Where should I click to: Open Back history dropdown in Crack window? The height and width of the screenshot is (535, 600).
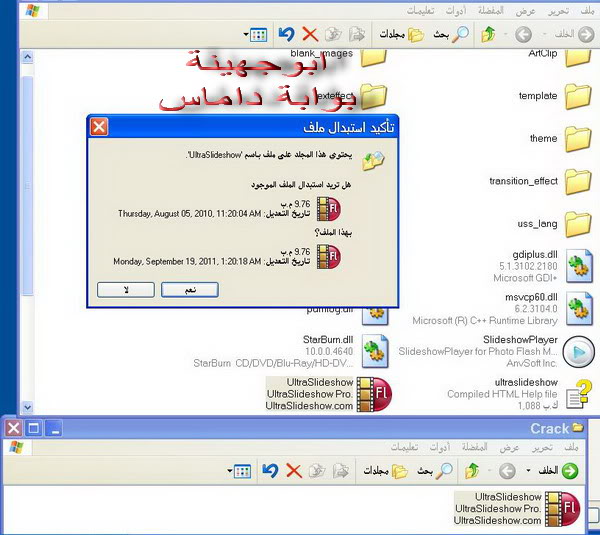(x=528, y=471)
